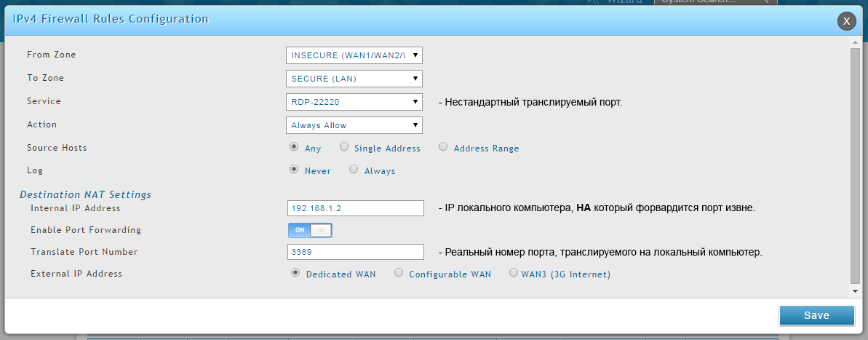
Task: Select Any for Source Hosts
Action: click(x=295, y=147)
